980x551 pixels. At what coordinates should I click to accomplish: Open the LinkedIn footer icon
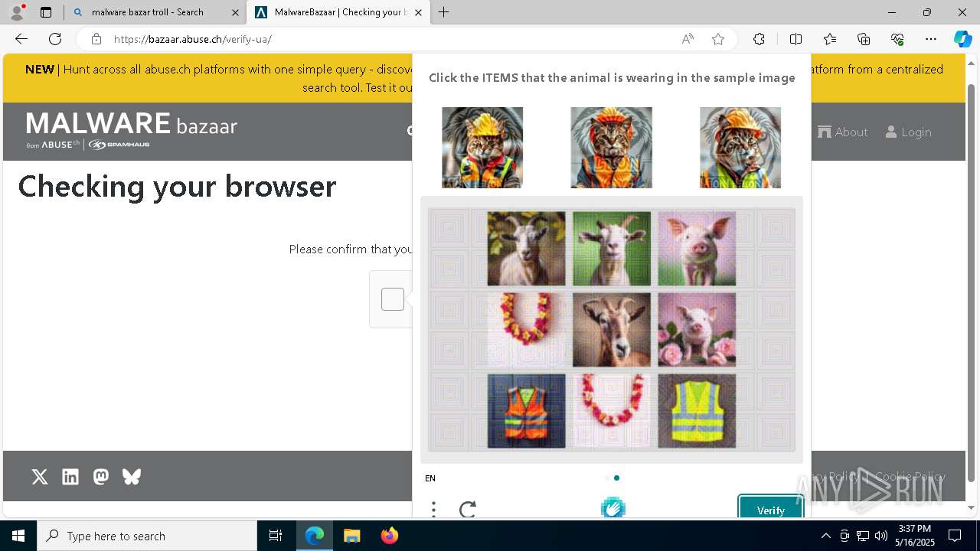click(70, 477)
